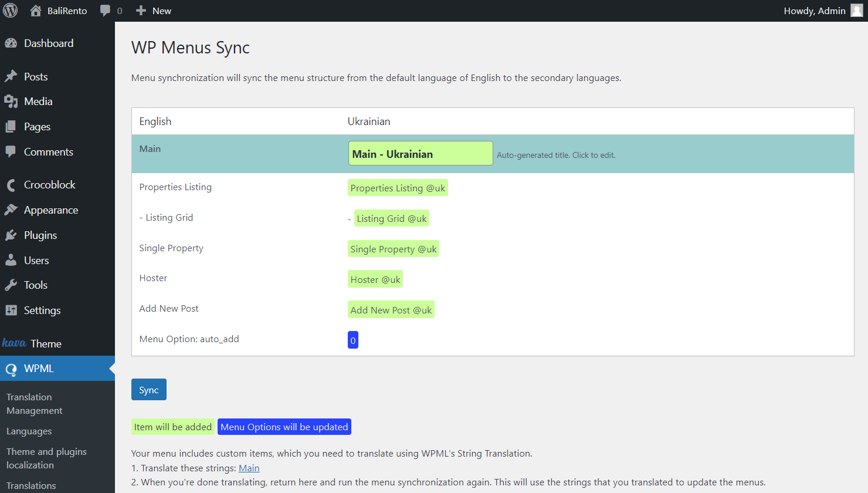Click the Settings sliders icon
The width and height of the screenshot is (868, 493).
coord(11,310)
